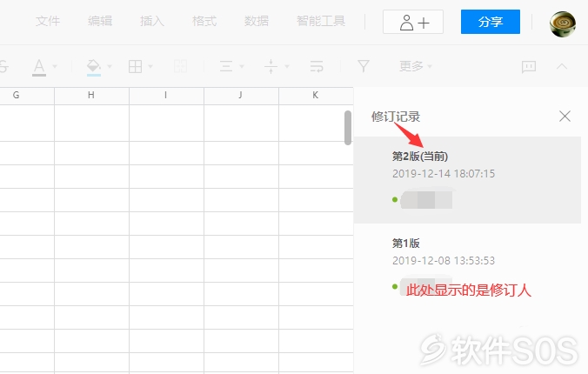Screen dimensions: 588x374
Task: Toggle strikethrough text formatting
Action: (x=3, y=67)
